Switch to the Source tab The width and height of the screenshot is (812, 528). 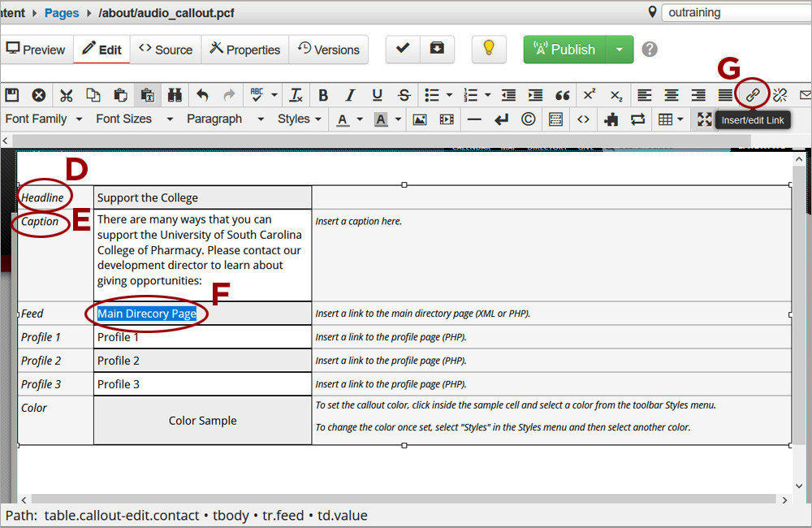click(166, 50)
